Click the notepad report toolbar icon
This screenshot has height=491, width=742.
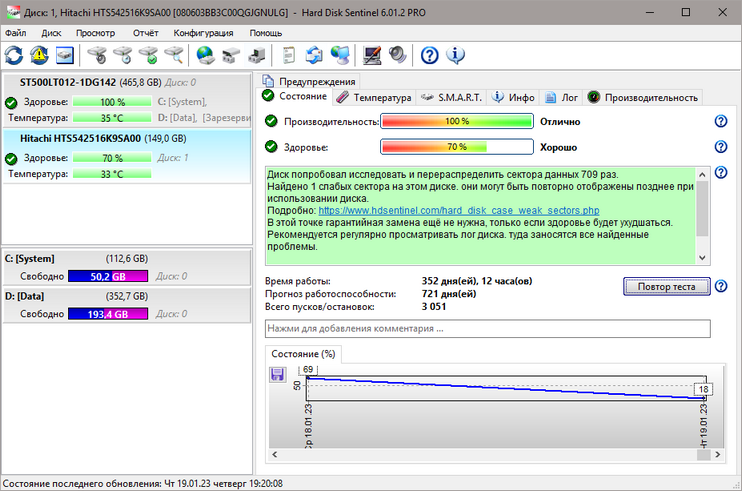click(288, 55)
